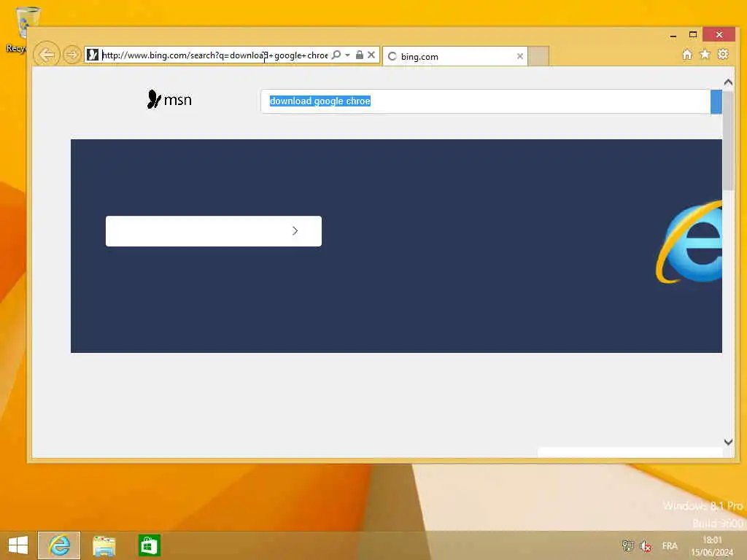
Task: Click the site favicon in the address bar
Action: (x=93, y=55)
